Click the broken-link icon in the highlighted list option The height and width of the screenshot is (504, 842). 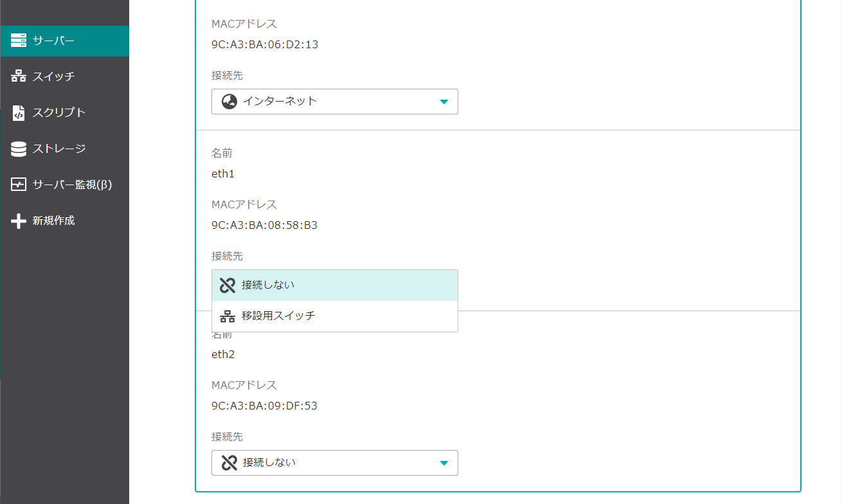point(228,285)
